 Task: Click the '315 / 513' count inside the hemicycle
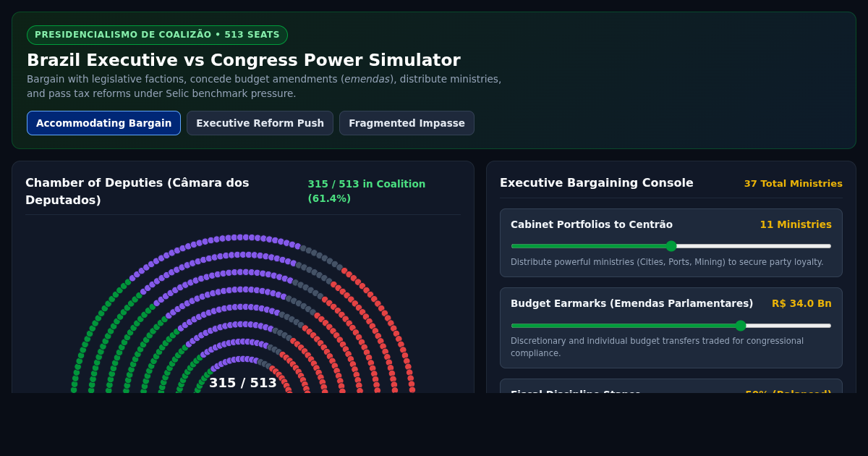tap(243, 383)
